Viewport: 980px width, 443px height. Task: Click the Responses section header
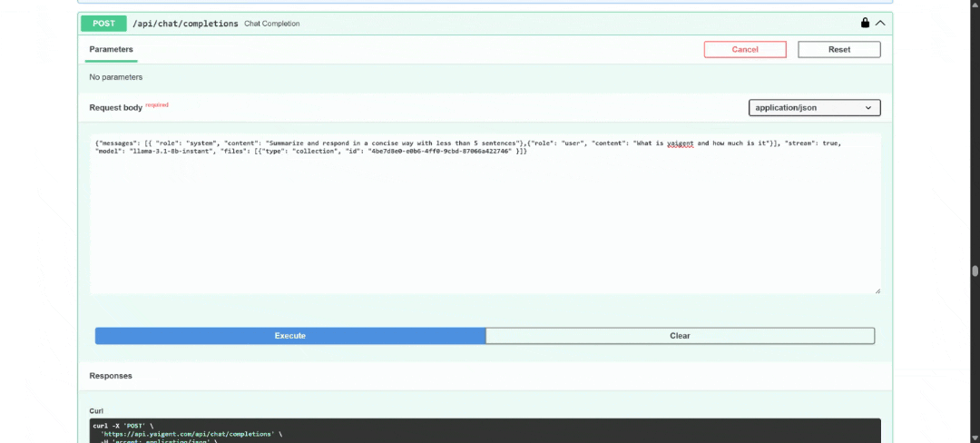click(111, 376)
